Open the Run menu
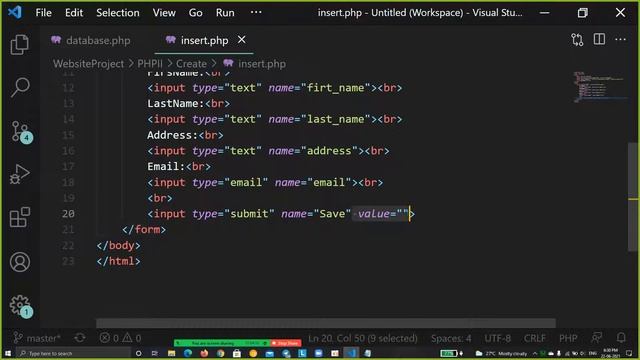 225,13
